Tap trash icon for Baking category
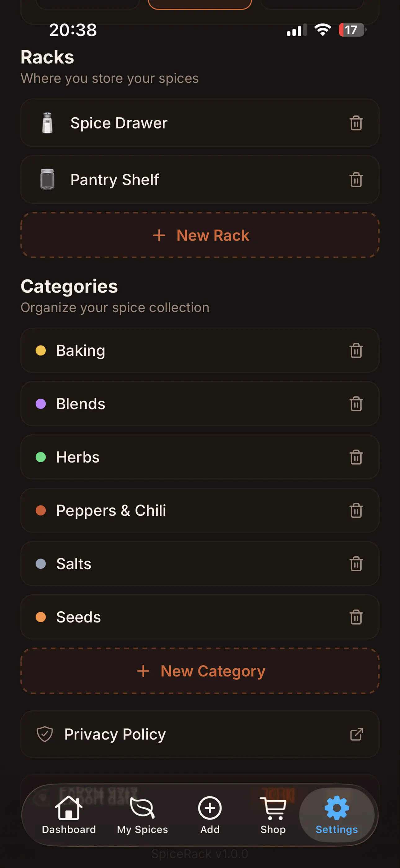 coord(356,350)
